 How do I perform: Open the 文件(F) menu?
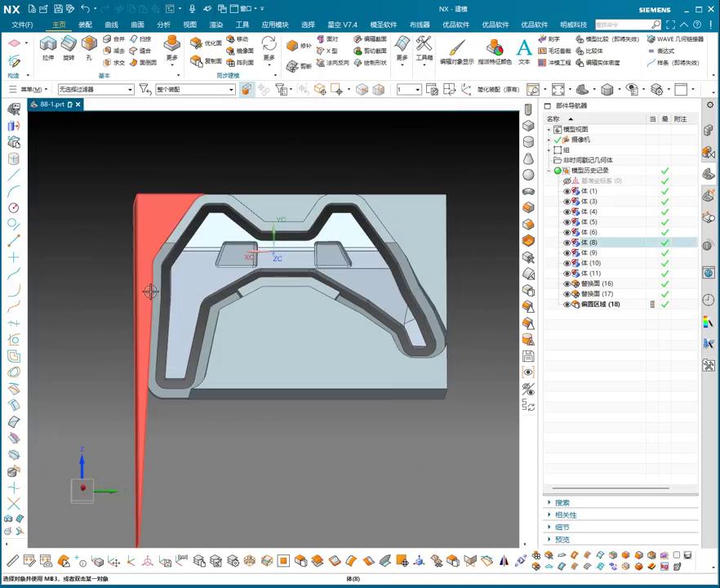click(22, 24)
